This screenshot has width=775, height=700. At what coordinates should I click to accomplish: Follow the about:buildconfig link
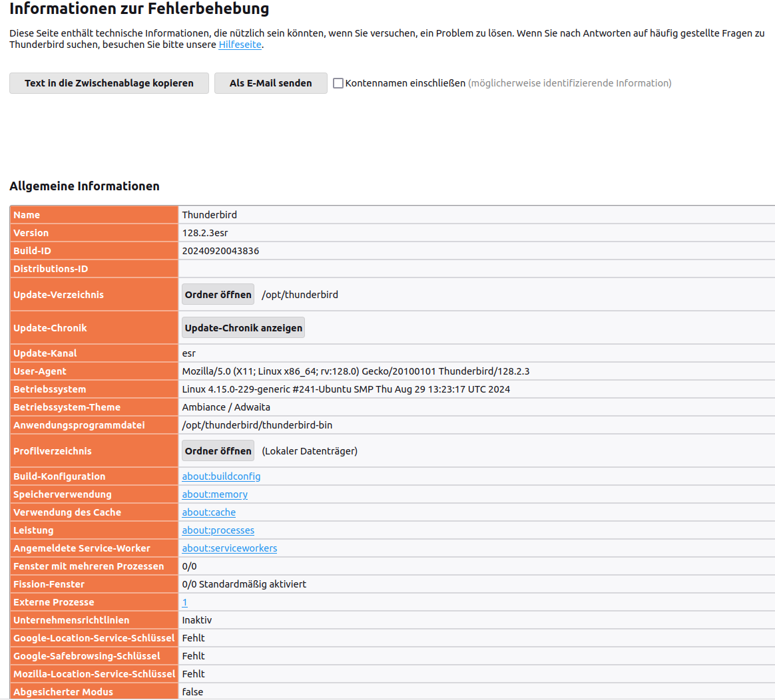221,476
